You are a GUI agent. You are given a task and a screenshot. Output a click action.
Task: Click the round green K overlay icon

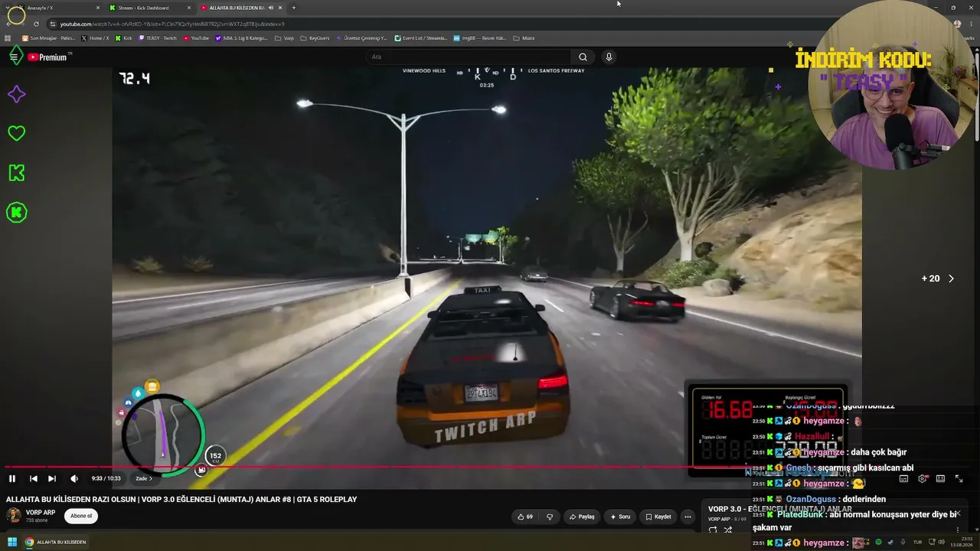pos(16,213)
